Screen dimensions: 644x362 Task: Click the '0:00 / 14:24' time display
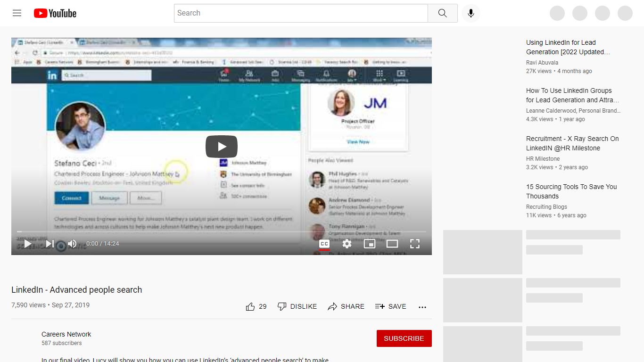point(103,244)
